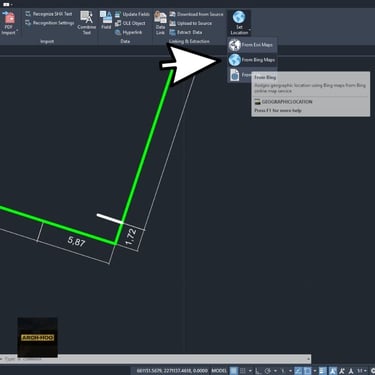Insert an OLE Object

(x=130, y=23)
